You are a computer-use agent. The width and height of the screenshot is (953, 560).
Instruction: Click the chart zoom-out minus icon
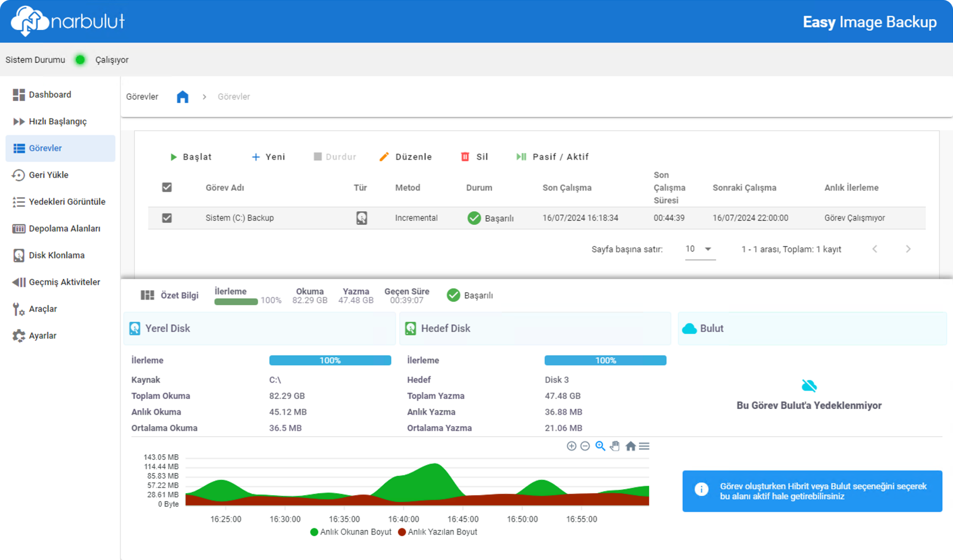point(585,446)
